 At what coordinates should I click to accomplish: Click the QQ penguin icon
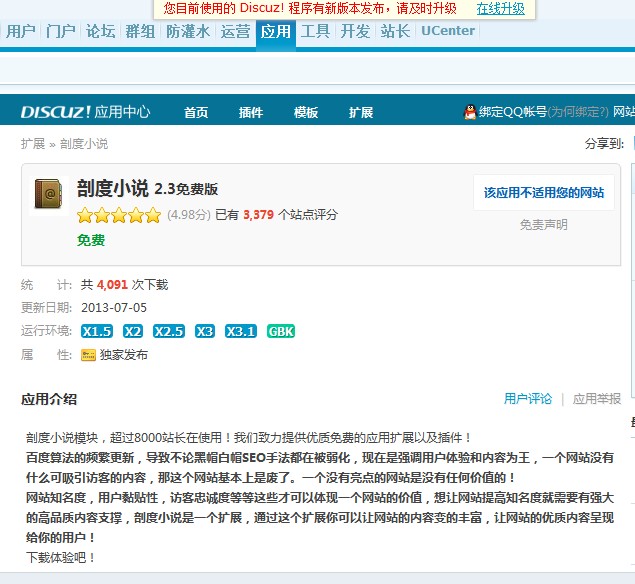coord(470,112)
